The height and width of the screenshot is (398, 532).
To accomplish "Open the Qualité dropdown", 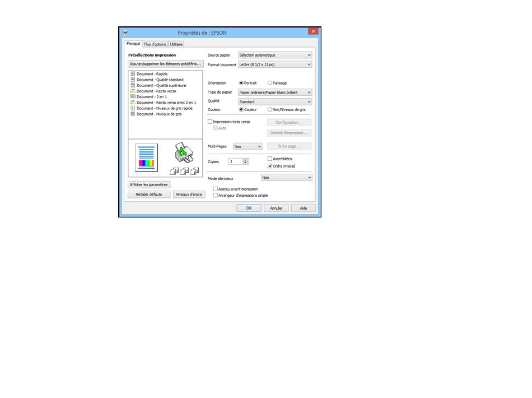I will point(275,101).
